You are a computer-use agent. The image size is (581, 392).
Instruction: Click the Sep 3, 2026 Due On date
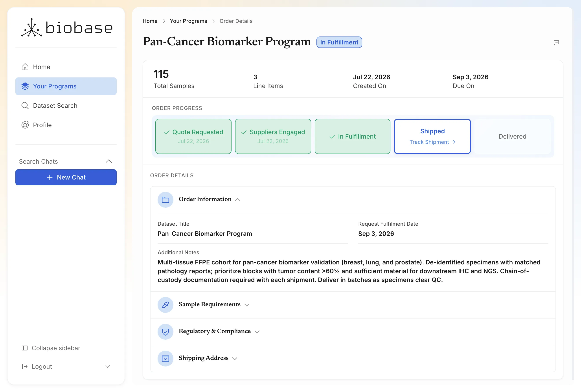point(471,77)
